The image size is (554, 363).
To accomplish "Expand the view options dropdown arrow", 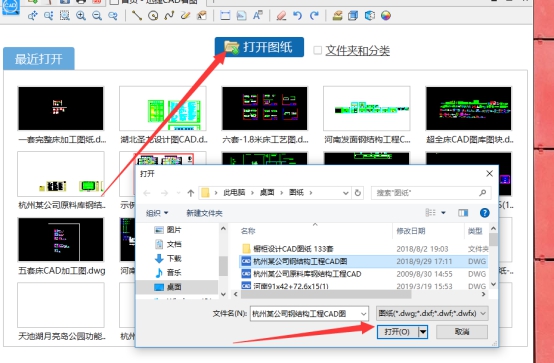I will point(443,213).
